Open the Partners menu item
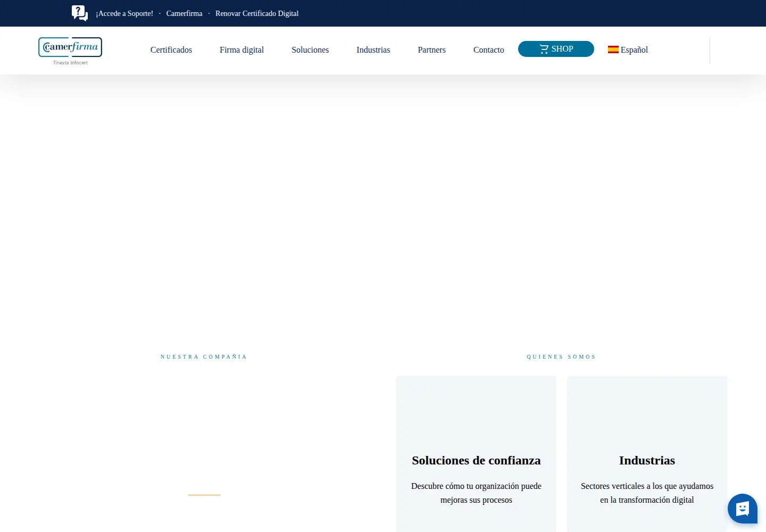This screenshot has width=766, height=532. [432, 49]
